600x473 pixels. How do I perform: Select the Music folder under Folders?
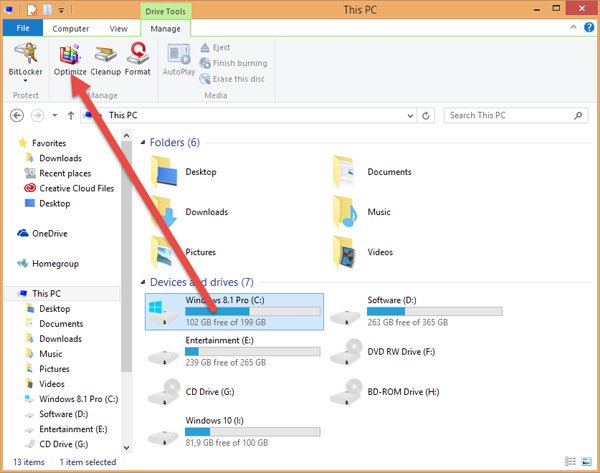coord(361,212)
